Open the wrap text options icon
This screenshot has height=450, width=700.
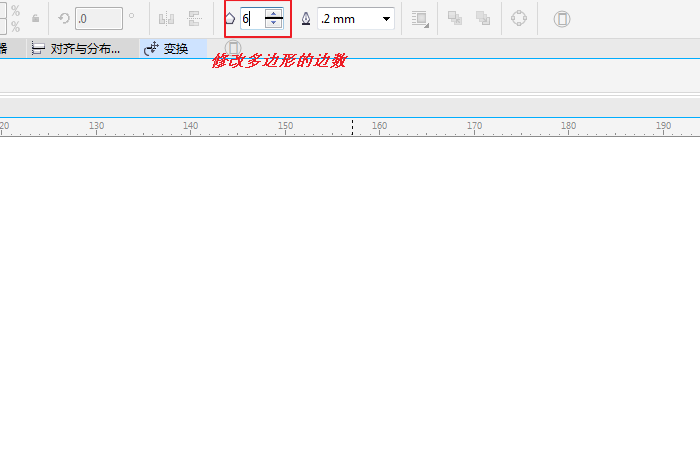(420, 19)
